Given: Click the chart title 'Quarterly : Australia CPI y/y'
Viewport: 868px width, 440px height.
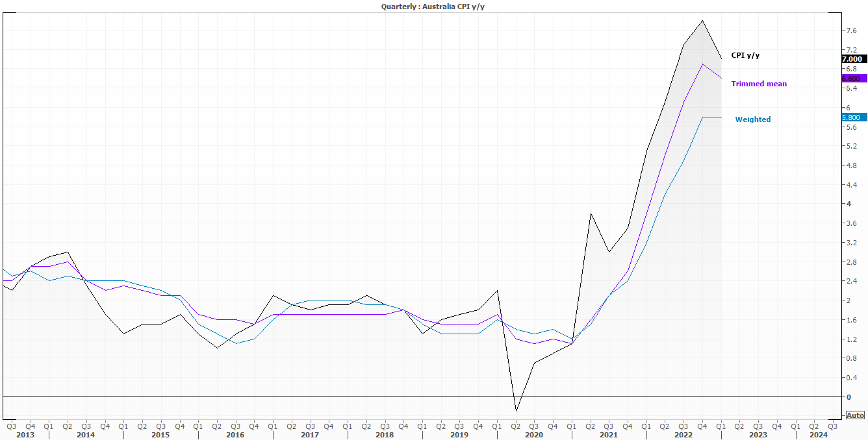Looking at the screenshot, I should (x=433, y=6).
